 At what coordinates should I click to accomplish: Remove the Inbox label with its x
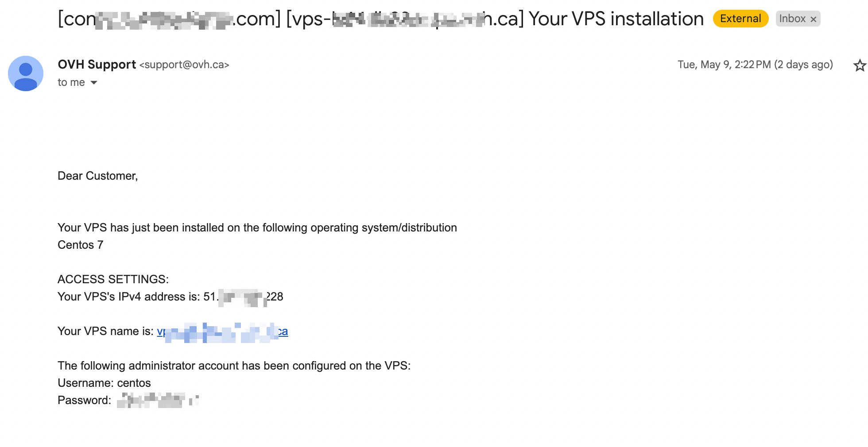[813, 19]
